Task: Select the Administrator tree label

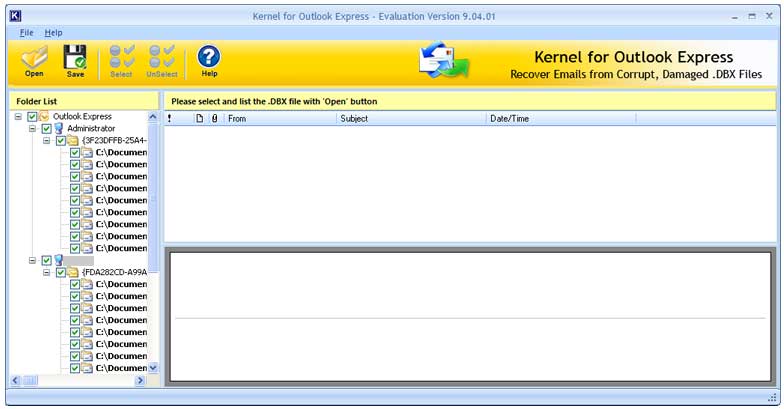Action: coord(91,128)
